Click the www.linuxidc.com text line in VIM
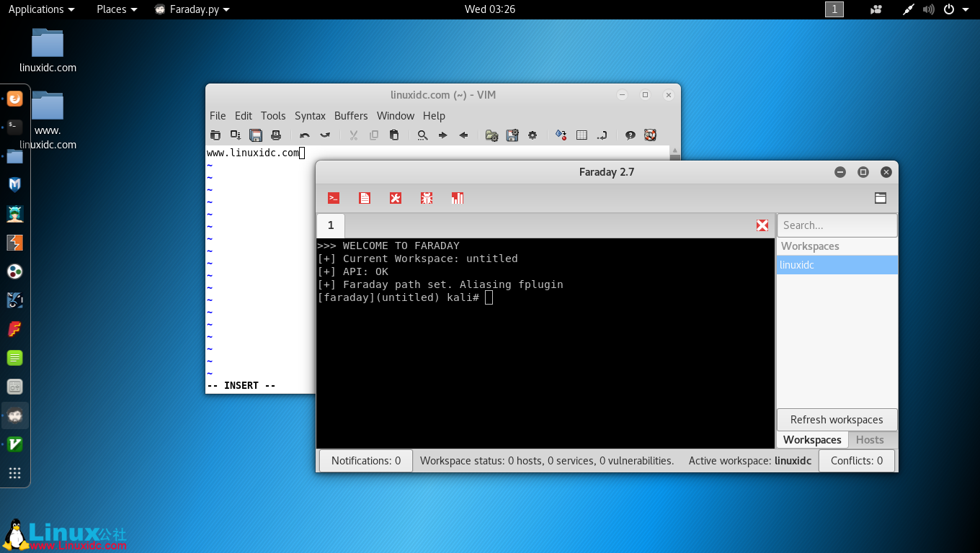 click(x=253, y=153)
